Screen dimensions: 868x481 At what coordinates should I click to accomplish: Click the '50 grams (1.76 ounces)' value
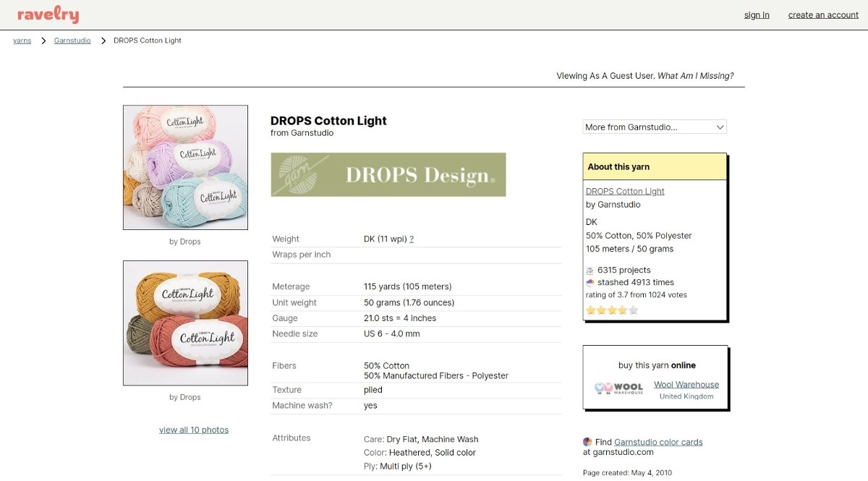409,302
